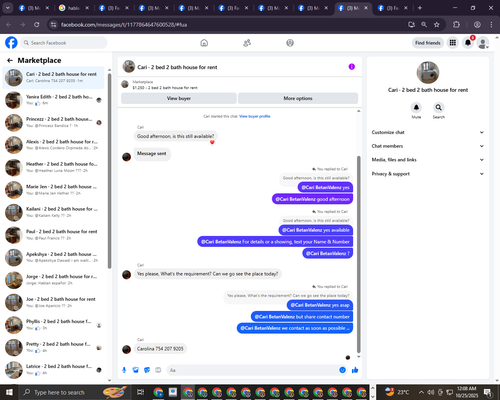Click the browser address bar URL
This screenshot has height=400, width=500.
[124, 25]
